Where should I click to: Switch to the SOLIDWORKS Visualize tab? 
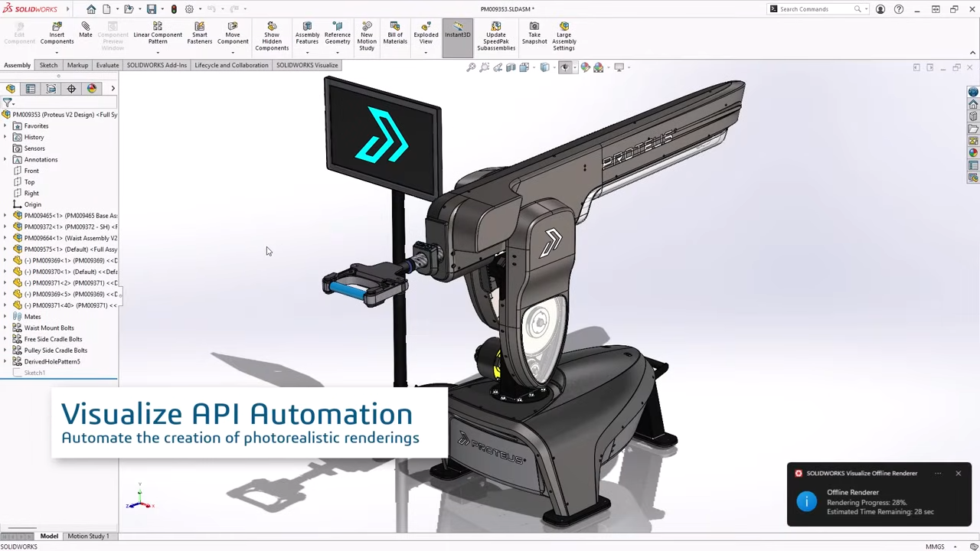click(307, 65)
